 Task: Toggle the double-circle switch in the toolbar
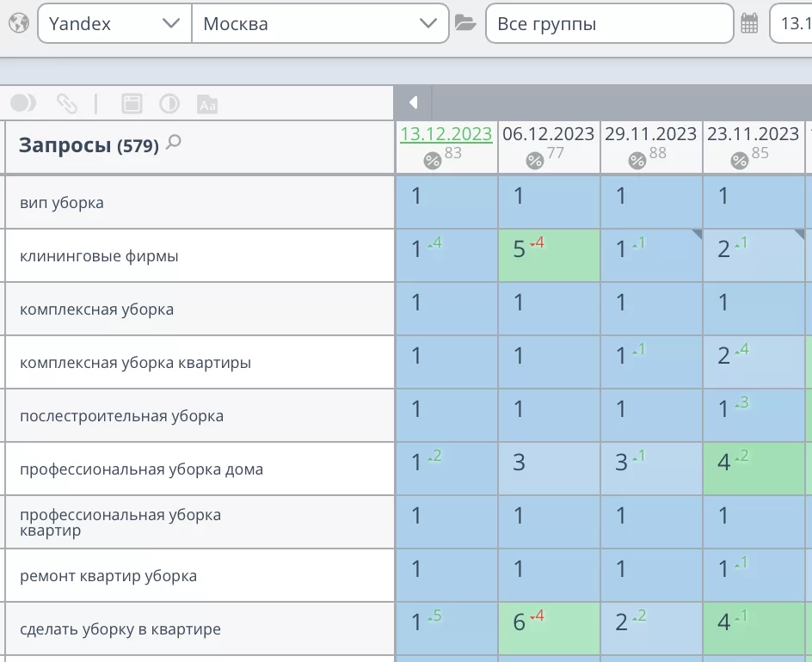click(x=23, y=104)
